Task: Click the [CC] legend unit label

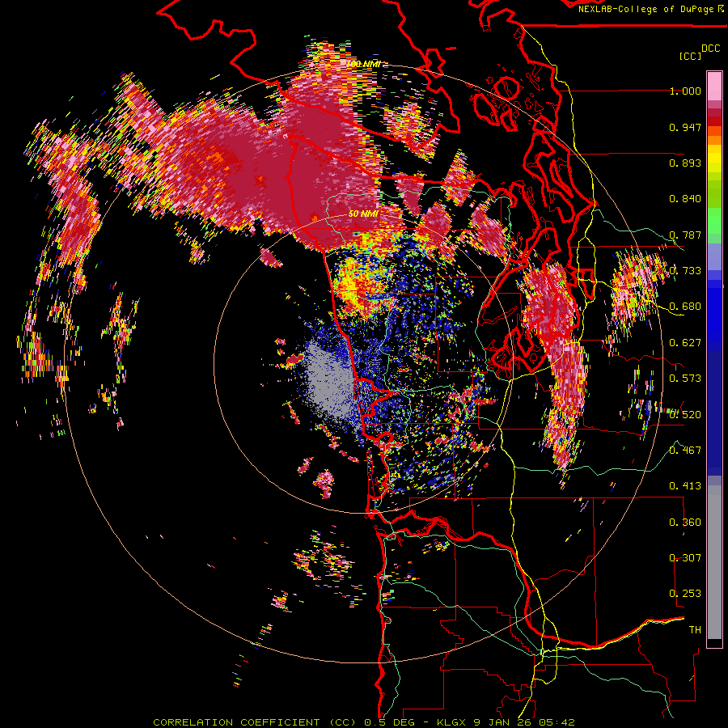Action: point(691,56)
